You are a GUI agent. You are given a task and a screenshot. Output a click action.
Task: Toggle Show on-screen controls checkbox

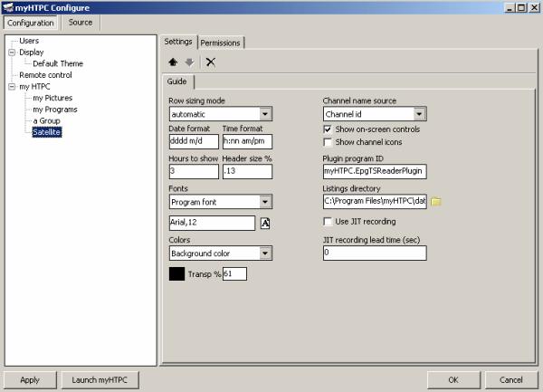[329, 129]
